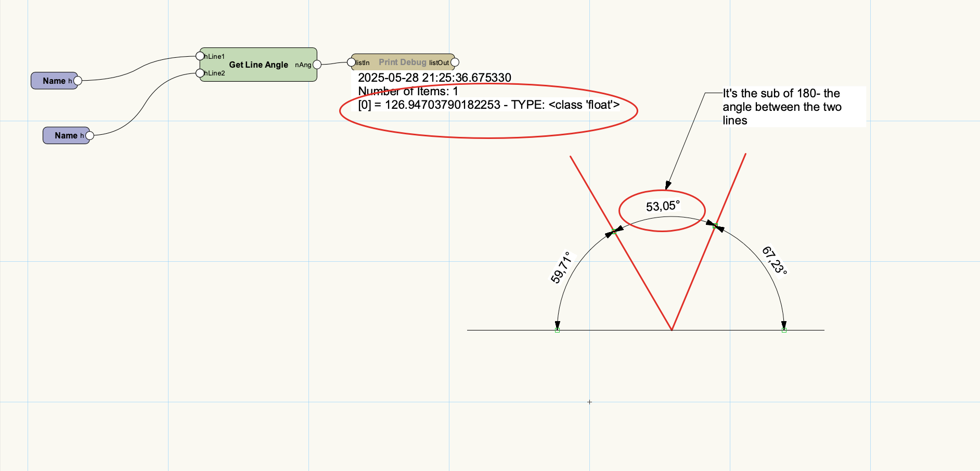Click the debug timestamp 2025-05-28 text
This screenshot has width=980, height=471.
[x=434, y=78]
